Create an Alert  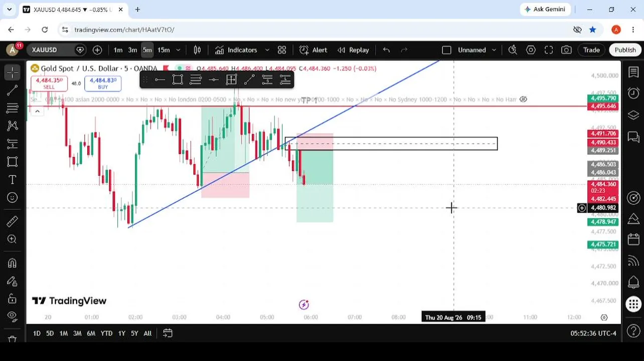pyautogui.click(x=313, y=50)
